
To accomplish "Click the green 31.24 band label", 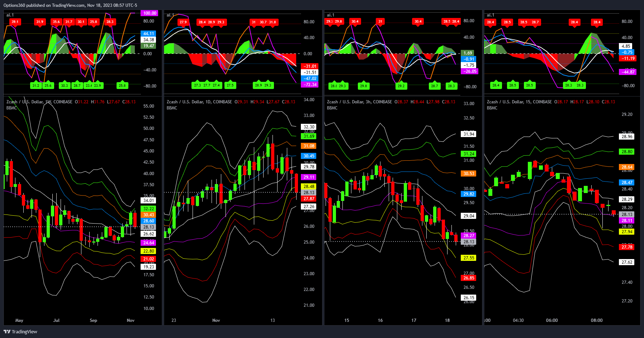I will [469, 154].
